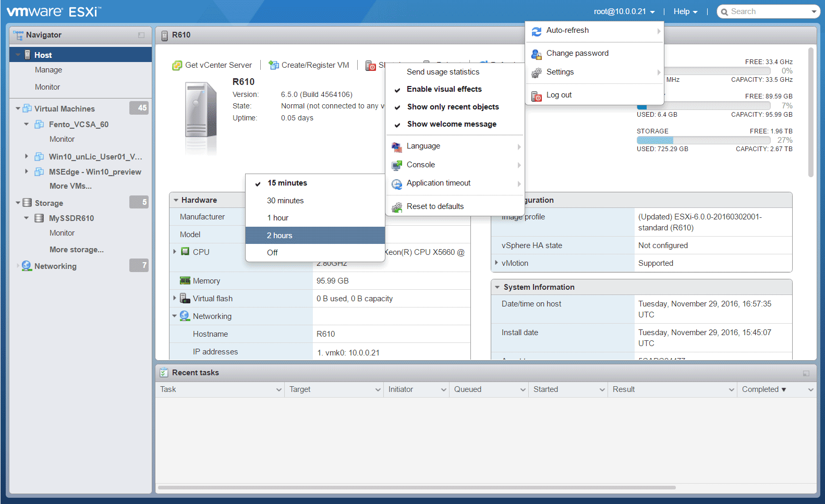Click the memory usage bar
This screenshot has height=504, width=825.
tap(703, 106)
